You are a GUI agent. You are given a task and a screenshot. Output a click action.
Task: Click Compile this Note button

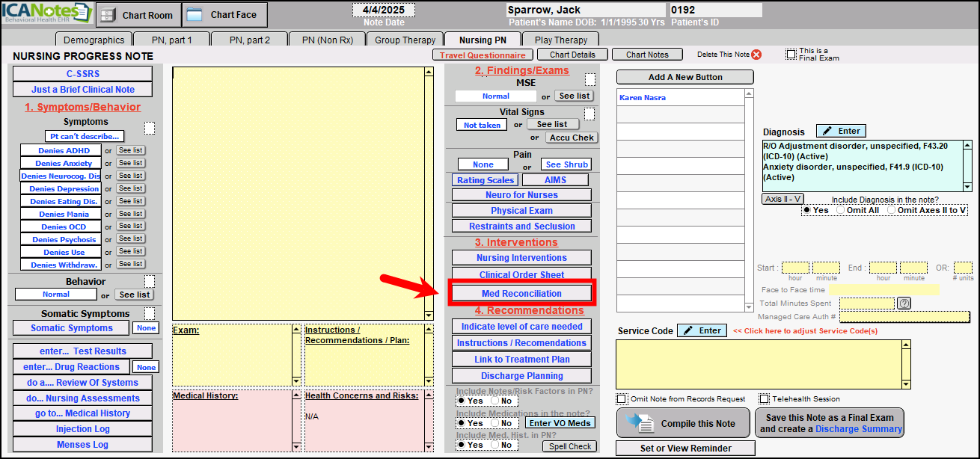pos(683,423)
